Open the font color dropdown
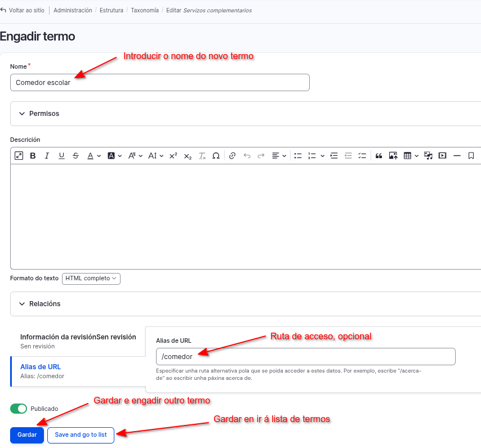 click(93, 156)
